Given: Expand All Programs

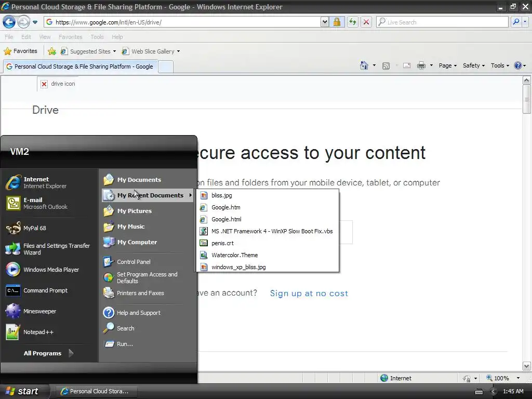Looking at the screenshot, I should pos(48,353).
